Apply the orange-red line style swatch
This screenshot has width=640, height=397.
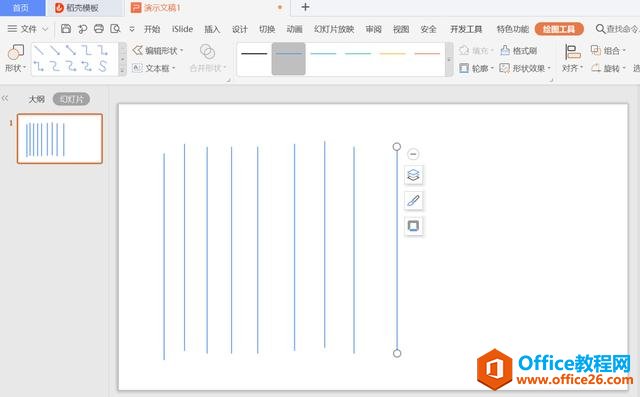click(427, 53)
